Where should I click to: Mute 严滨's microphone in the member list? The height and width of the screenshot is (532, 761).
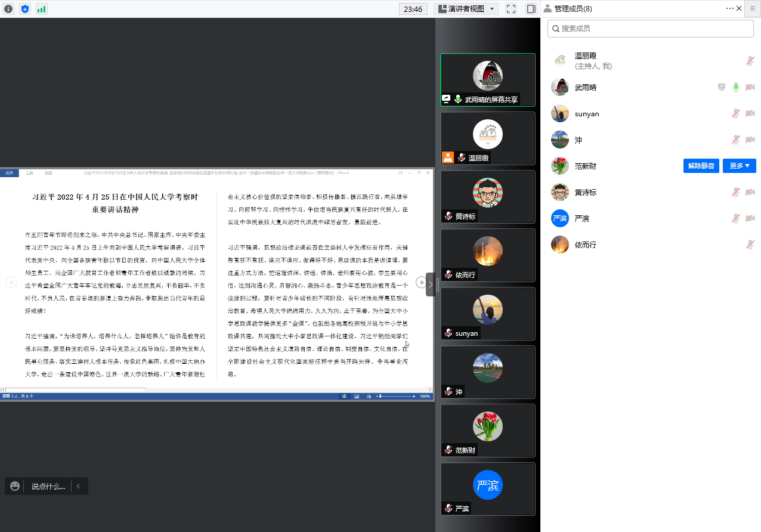[x=735, y=218]
